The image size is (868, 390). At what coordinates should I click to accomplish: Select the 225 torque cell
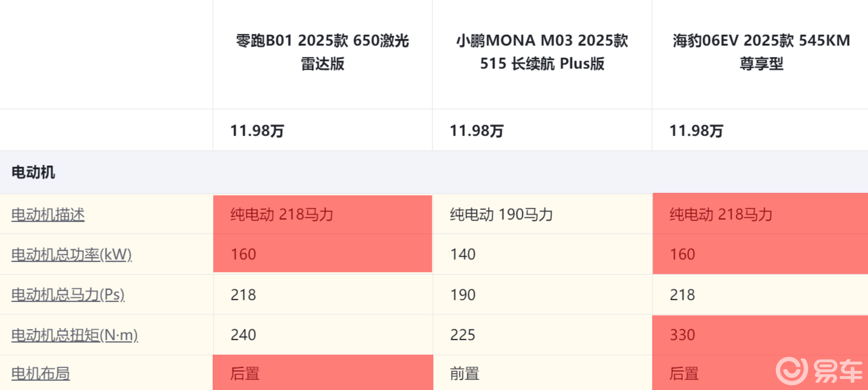coord(463,335)
